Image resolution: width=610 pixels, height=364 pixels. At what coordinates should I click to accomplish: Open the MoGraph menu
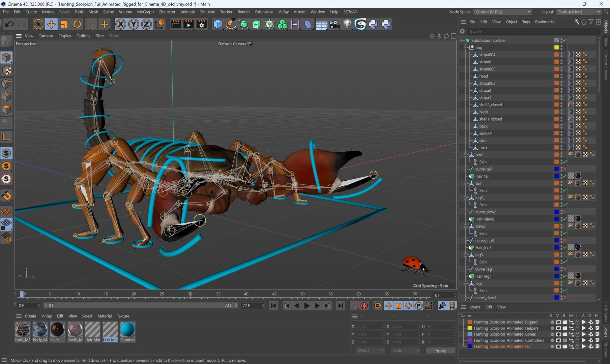coord(145,12)
